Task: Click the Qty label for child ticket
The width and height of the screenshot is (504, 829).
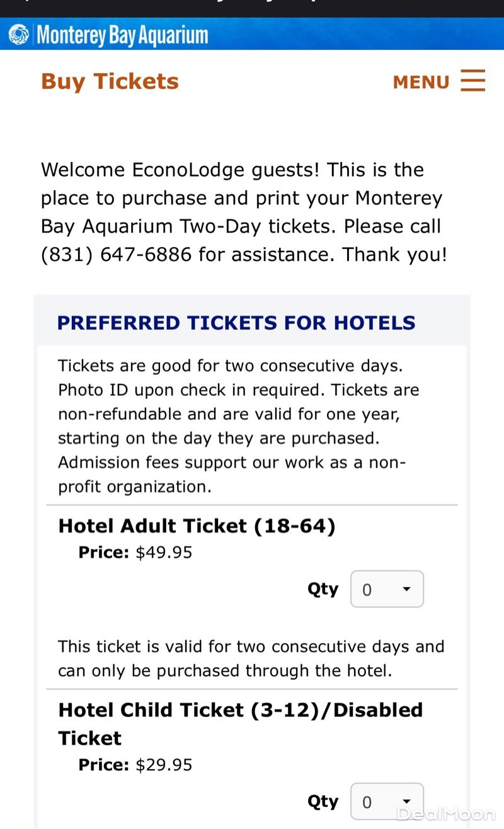Action: click(x=323, y=802)
